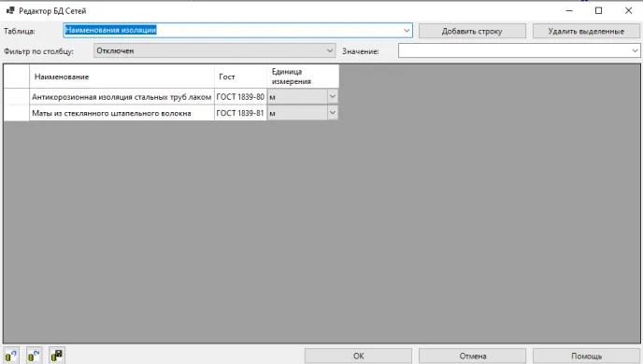Image resolution: width=643 pixels, height=364 pixels.
Task: Open the Таблица dropdown list
Action: point(407,30)
